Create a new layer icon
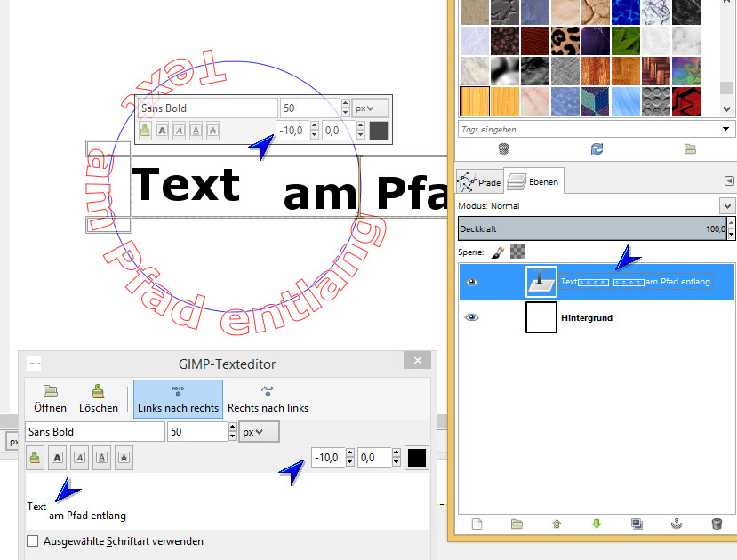 477,524
